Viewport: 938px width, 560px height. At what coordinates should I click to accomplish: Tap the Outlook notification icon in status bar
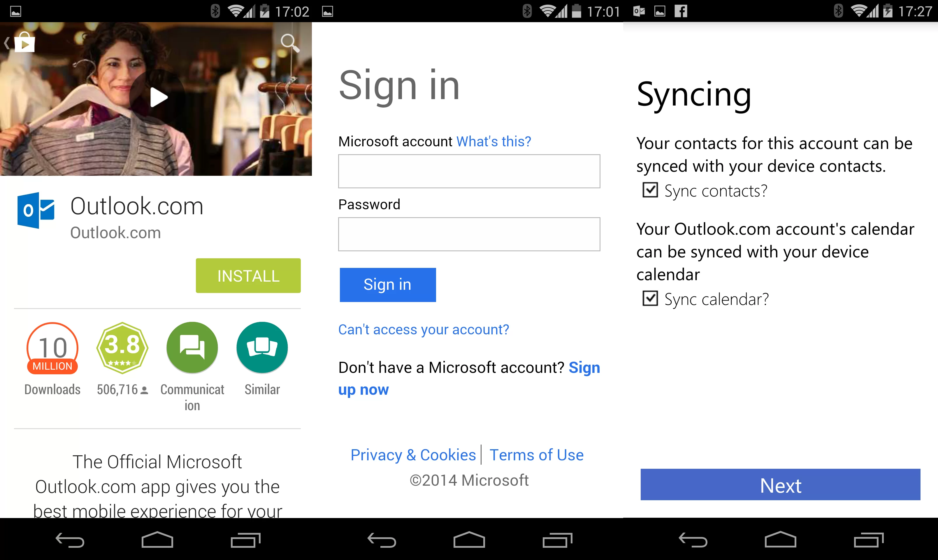tap(639, 11)
